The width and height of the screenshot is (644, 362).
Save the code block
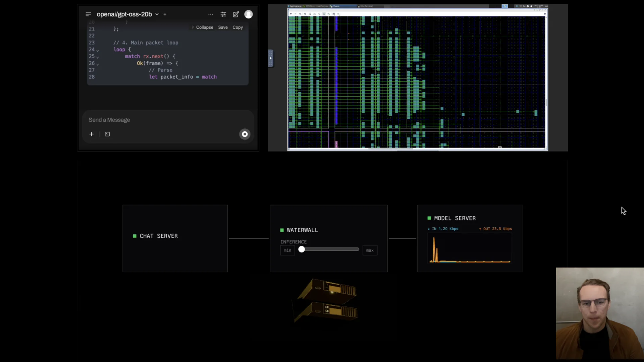[223, 27]
